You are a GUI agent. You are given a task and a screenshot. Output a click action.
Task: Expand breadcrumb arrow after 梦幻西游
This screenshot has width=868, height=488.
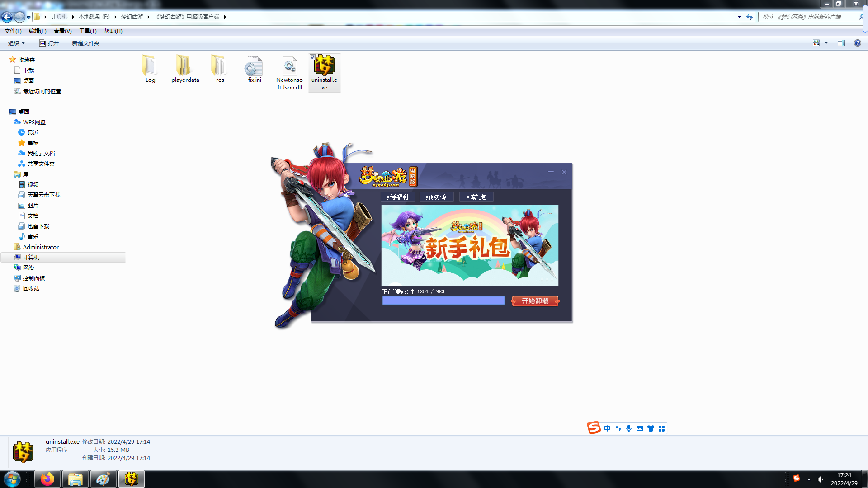(x=148, y=17)
